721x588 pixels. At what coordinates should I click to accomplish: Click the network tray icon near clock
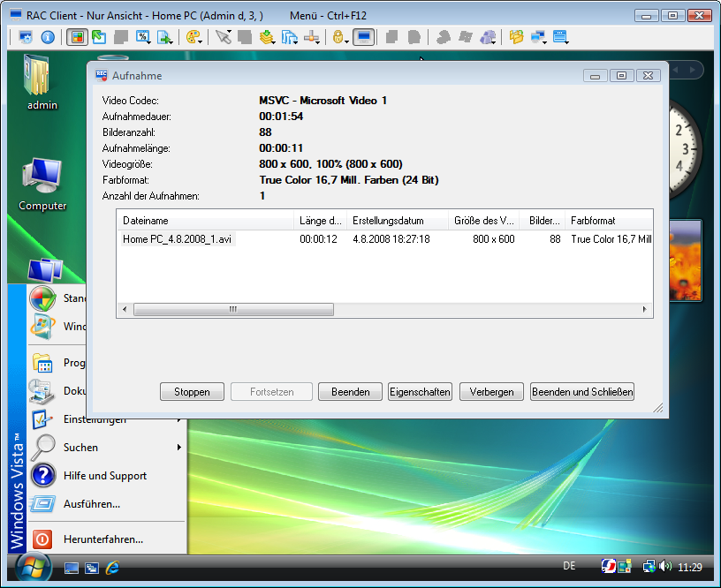tap(649, 567)
